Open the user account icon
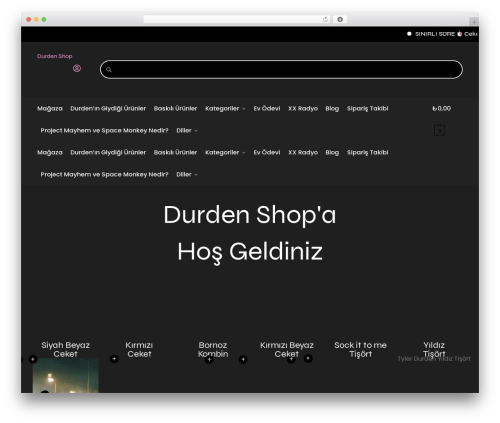The image size is (500, 423). pyautogui.click(x=77, y=68)
